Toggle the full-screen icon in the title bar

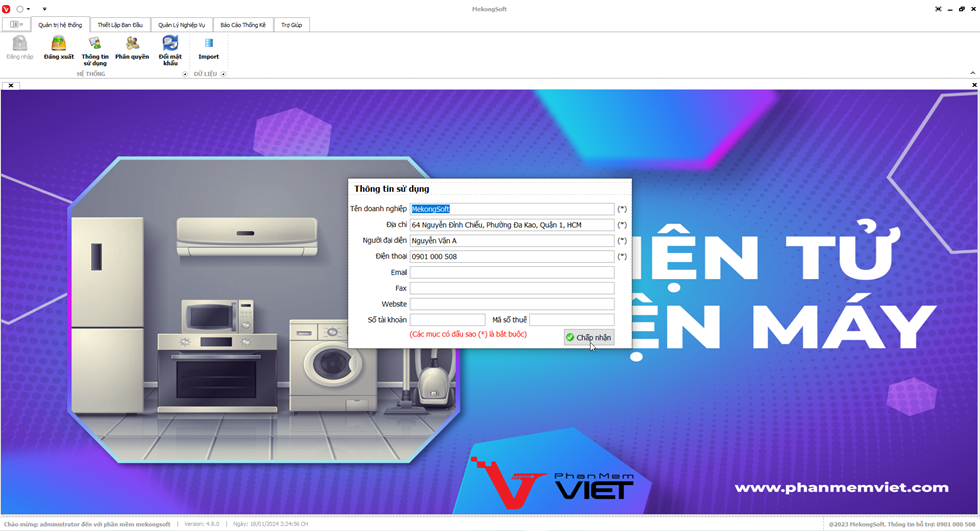tap(938, 9)
